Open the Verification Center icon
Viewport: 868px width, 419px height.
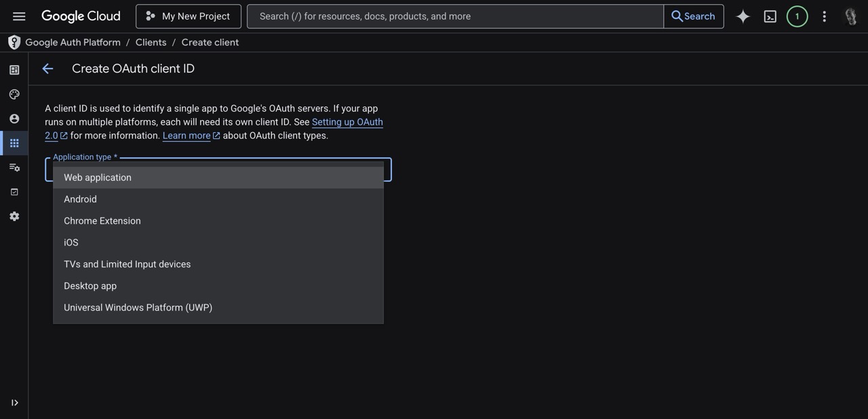14,191
